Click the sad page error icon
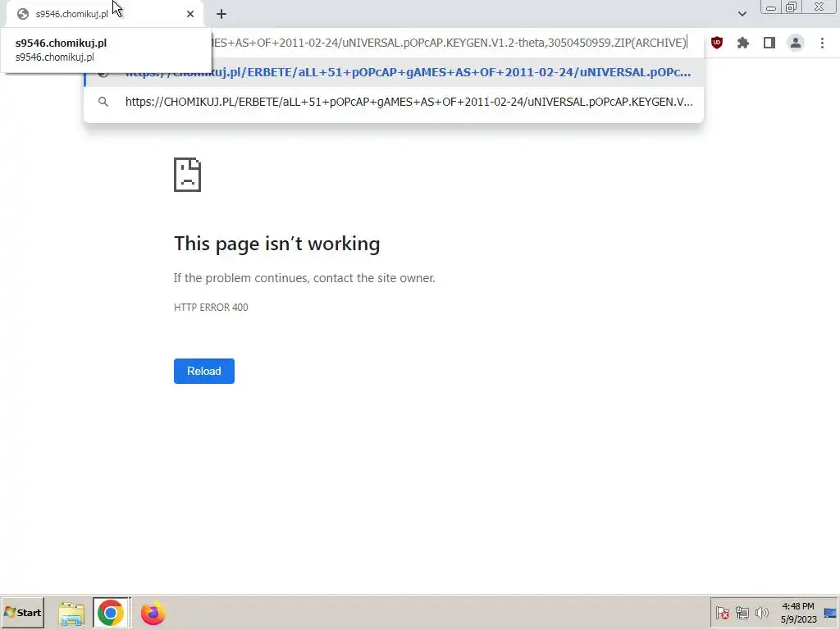Screen dimensions: 840x630 coord(188,175)
